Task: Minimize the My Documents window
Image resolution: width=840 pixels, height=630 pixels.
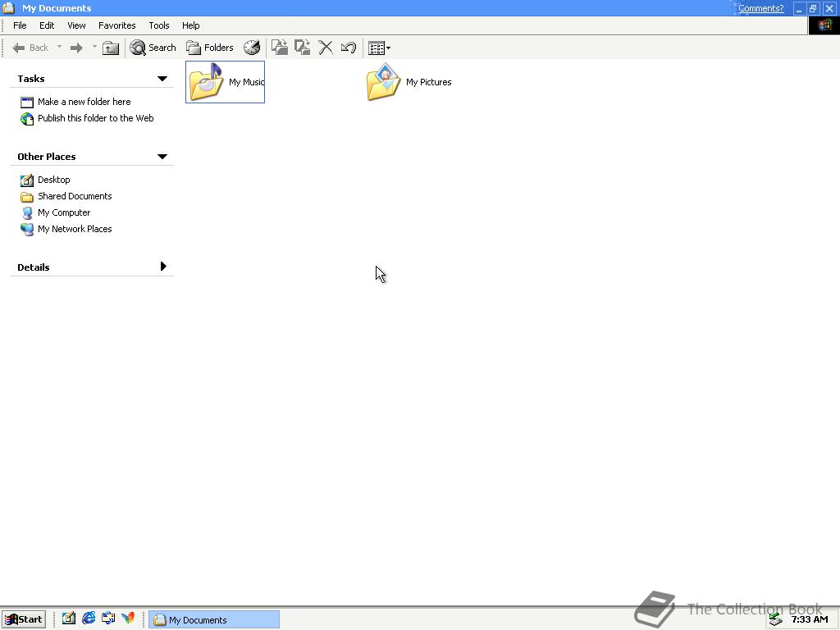Action: 799,8
